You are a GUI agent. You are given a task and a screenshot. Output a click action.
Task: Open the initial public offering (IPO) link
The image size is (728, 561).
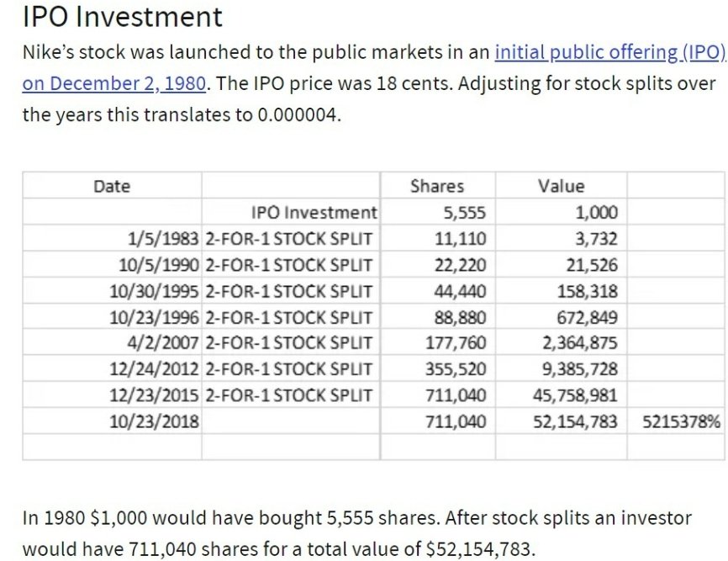tap(610, 52)
